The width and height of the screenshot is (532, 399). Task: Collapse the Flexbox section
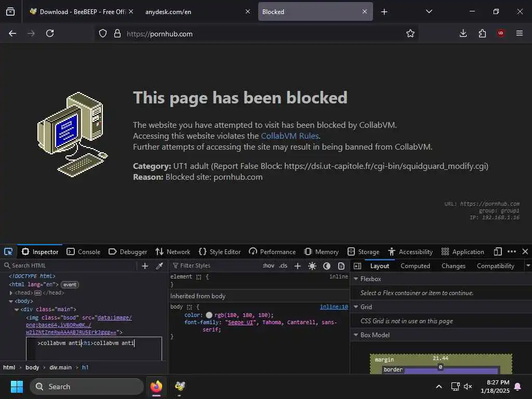(356, 279)
